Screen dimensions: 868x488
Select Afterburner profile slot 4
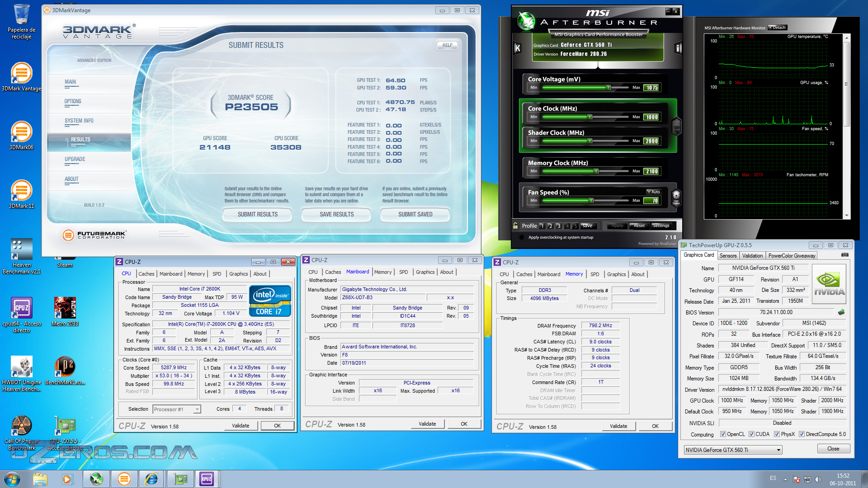567,225
